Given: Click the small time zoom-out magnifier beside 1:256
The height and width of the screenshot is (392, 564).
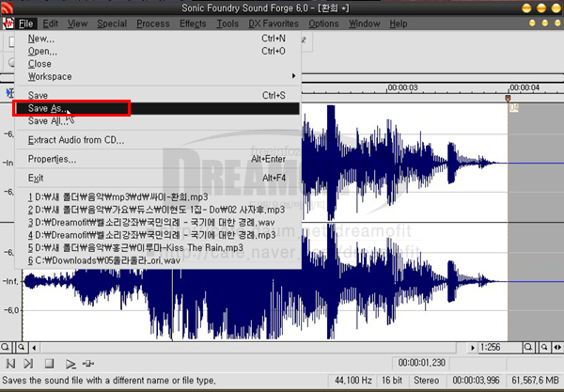Looking at the screenshot, I should click(x=544, y=348).
